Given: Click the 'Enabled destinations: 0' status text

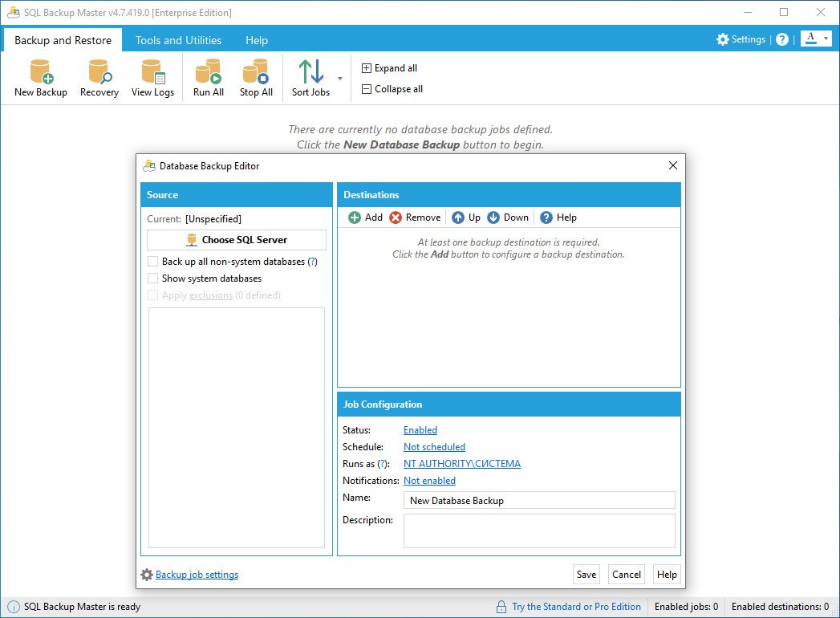Looking at the screenshot, I should (780, 606).
